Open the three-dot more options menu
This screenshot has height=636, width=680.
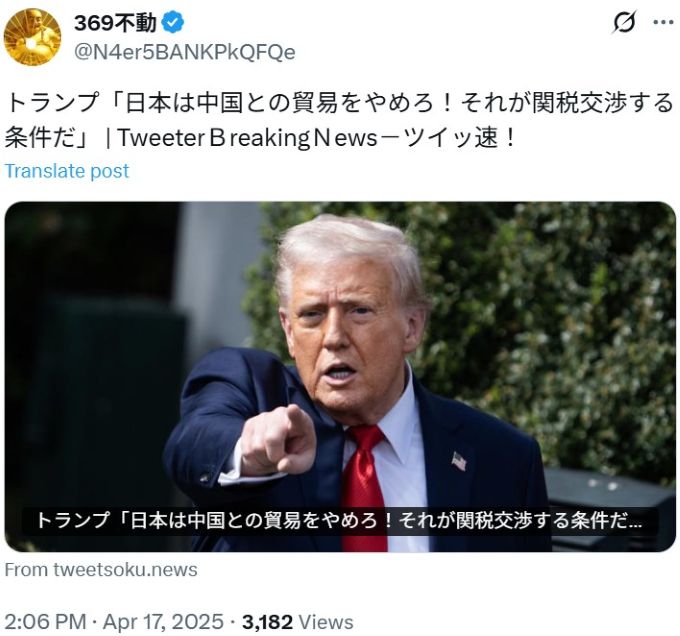pyautogui.click(x=663, y=23)
